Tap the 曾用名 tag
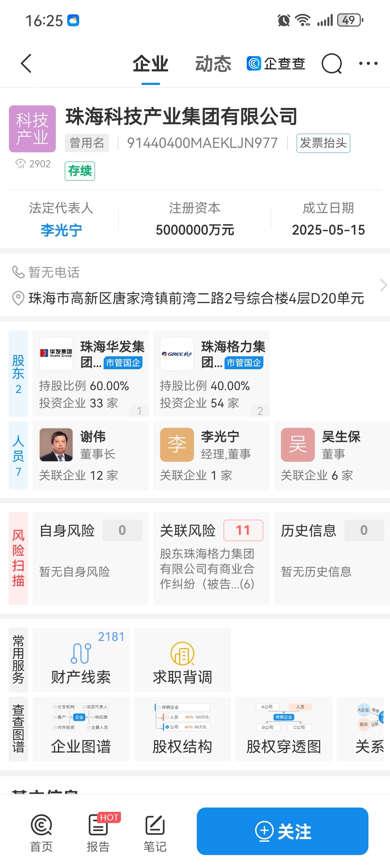Screen dimensions: 390x868 (x=87, y=143)
